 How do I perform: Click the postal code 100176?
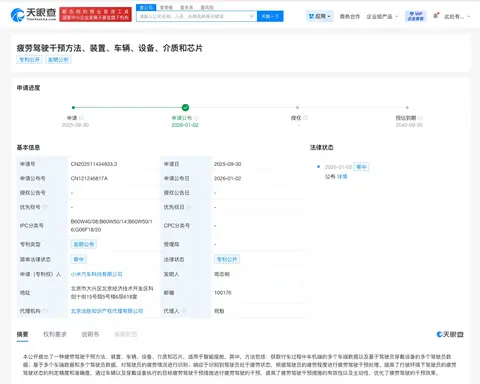[x=223, y=293]
